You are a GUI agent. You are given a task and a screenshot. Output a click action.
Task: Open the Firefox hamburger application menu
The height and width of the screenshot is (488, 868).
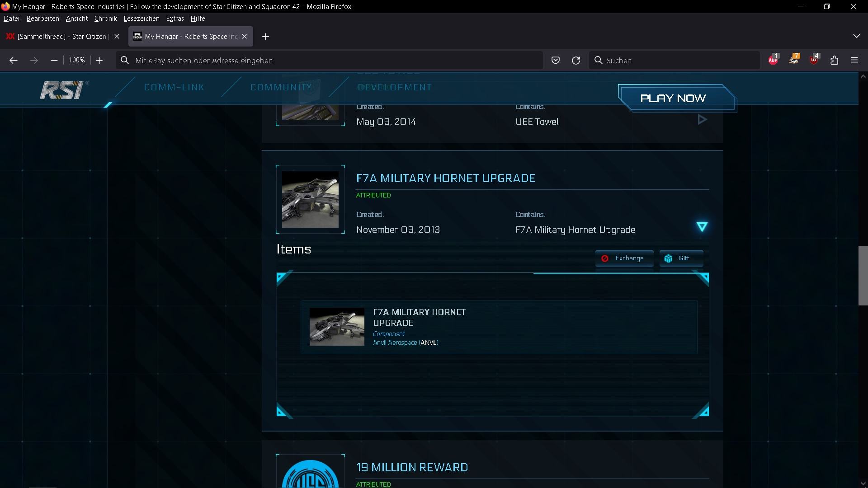click(x=854, y=60)
